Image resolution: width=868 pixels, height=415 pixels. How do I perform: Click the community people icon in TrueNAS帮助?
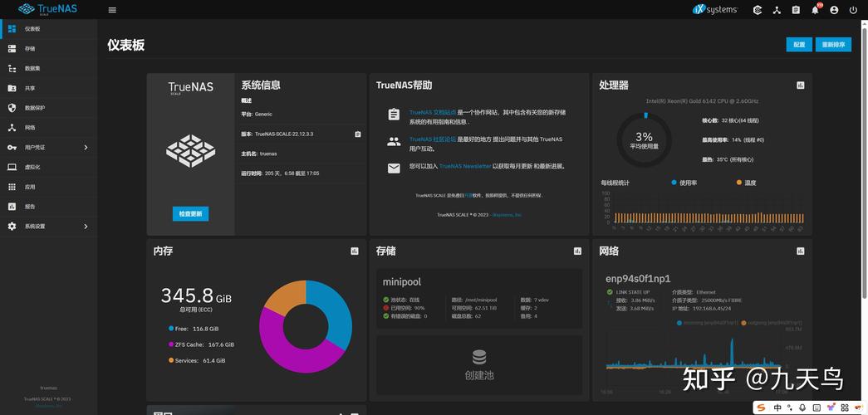[394, 142]
